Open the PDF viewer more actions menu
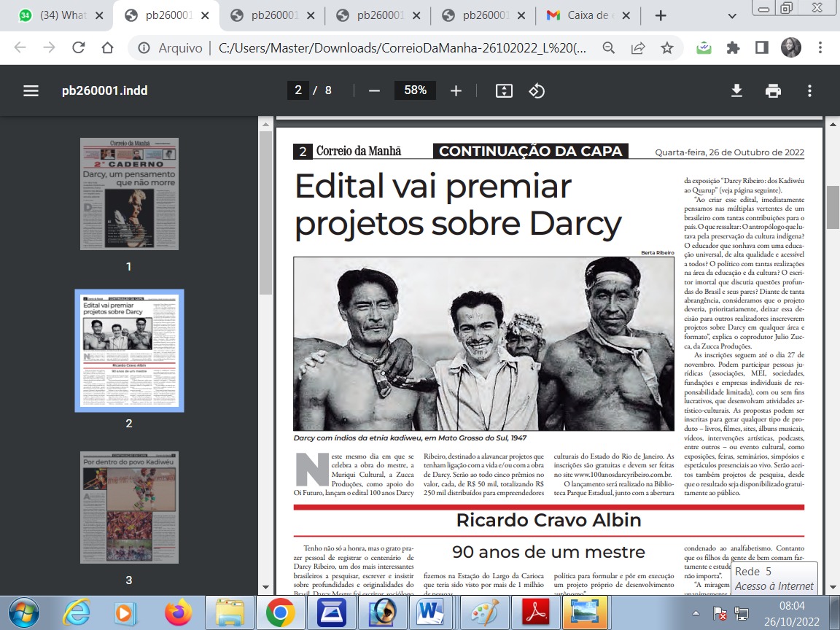This screenshot has height=630, width=840. click(809, 90)
